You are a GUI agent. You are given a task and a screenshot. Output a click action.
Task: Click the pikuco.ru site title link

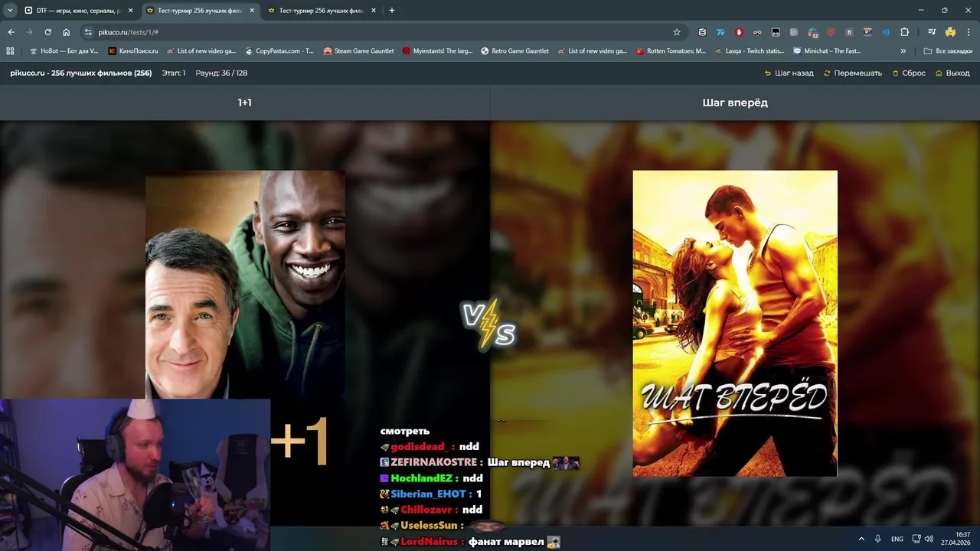tap(80, 73)
